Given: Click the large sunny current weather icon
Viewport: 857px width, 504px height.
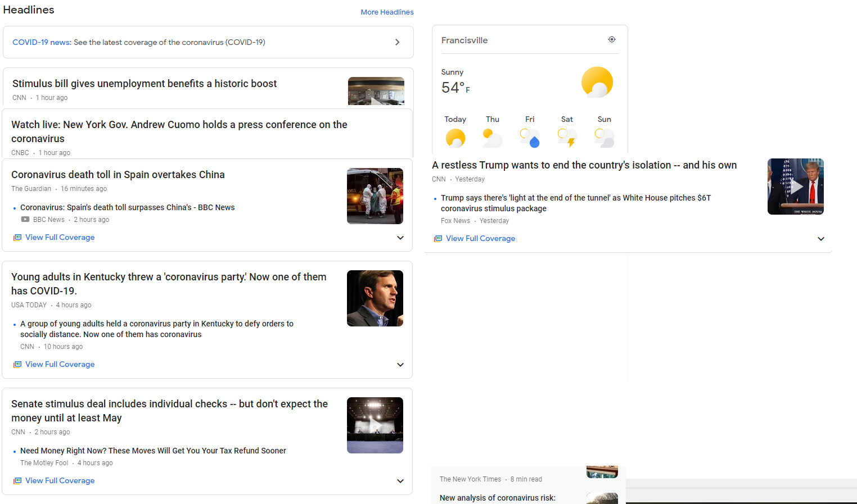Looking at the screenshot, I should tap(597, 82).
